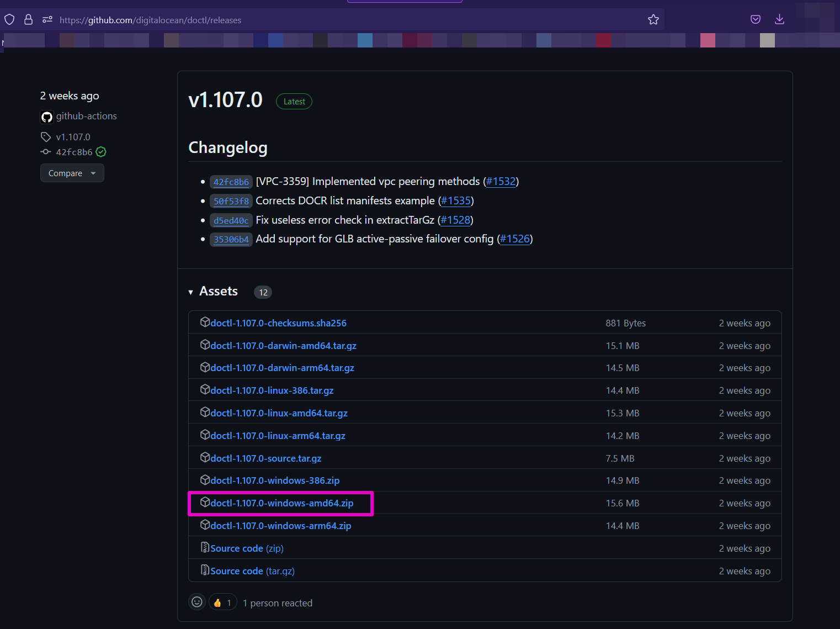Open commit 50f53f8 in the changelog
The height and width of the screenshot is (629, 840).
click(231, 201)
